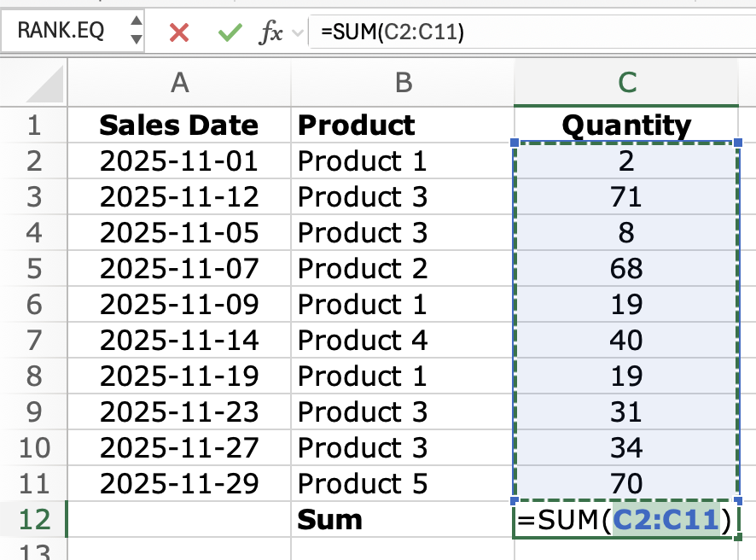This screenshot has width=756, height=560.
Task: Select the row 1 header
Action: coord(33,125)
